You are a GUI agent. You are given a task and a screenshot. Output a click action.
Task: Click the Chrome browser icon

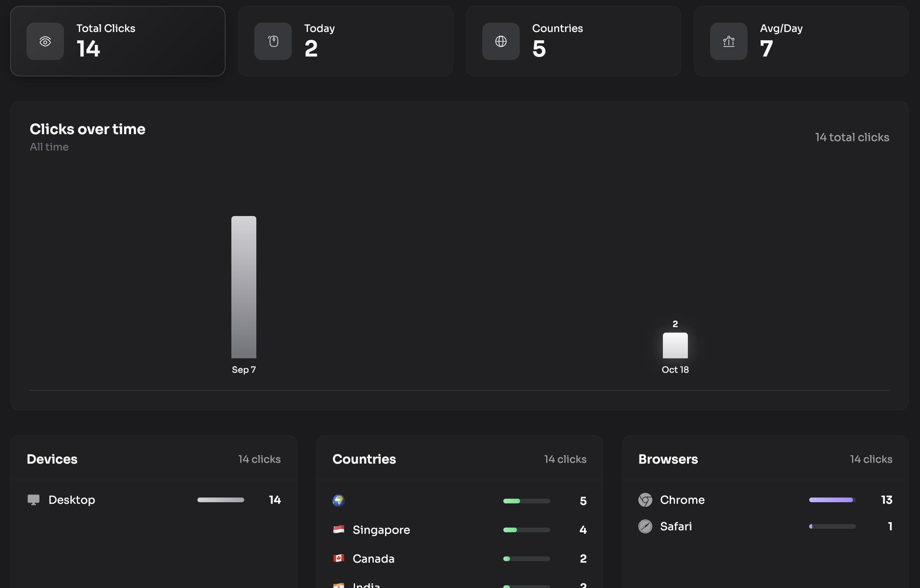pyautogui.click(x=645, y=500)
